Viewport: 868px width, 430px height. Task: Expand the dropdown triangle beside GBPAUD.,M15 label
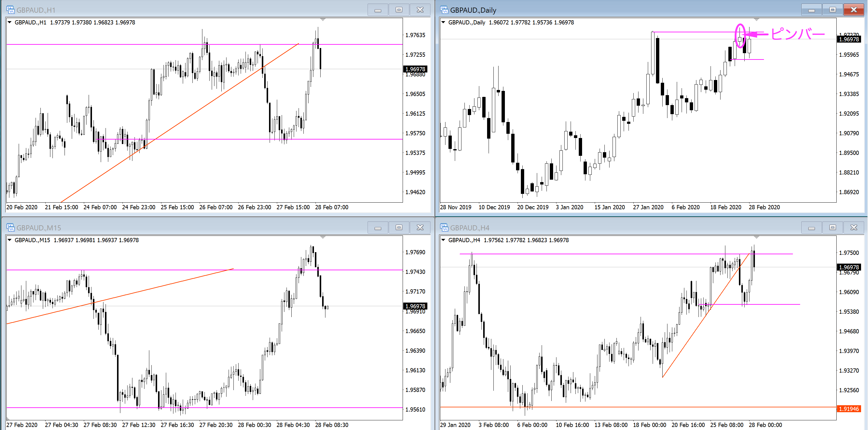[x=10, y=240]
